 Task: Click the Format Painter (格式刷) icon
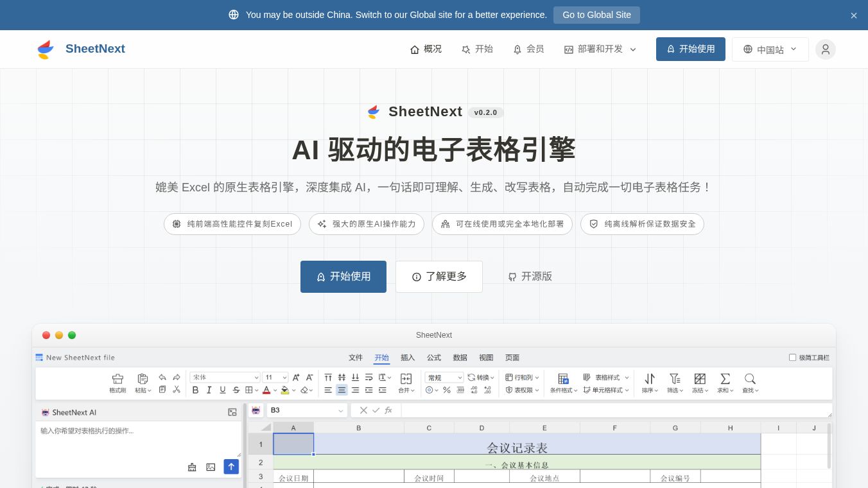coord(117,379)
